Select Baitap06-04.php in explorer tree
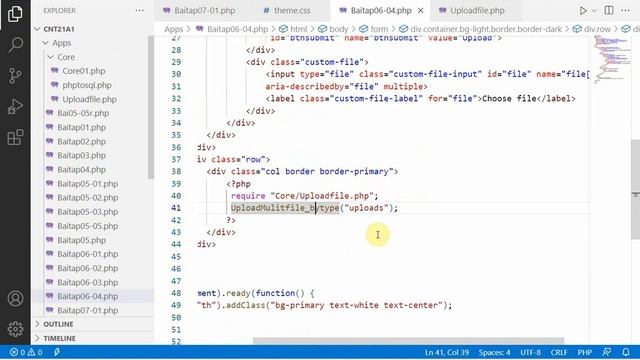Screen dimensions: 640x360 tap(87, 296)
